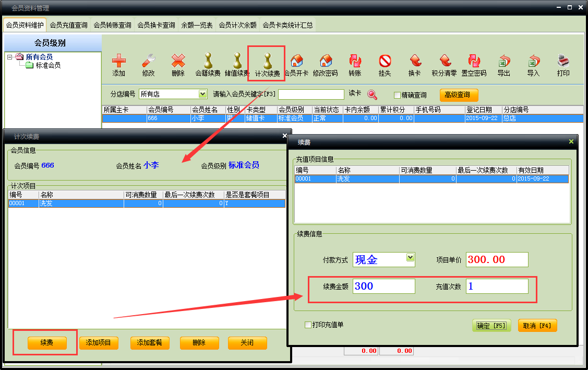This screenshot has width=588, height=370.
Task: Select 标准会员 in the member tree
Action: [x=48, y=65]
